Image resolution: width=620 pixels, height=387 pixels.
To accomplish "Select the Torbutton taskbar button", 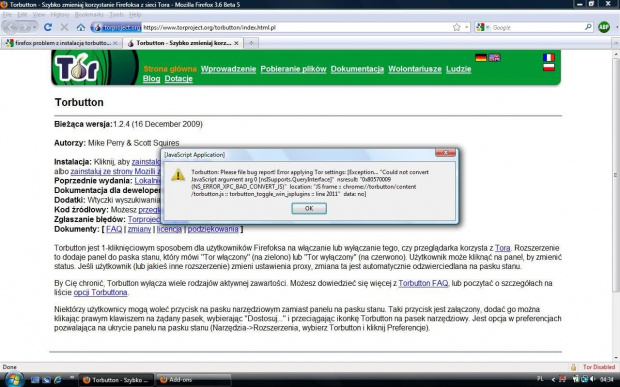I will click(x=116, y=380).
